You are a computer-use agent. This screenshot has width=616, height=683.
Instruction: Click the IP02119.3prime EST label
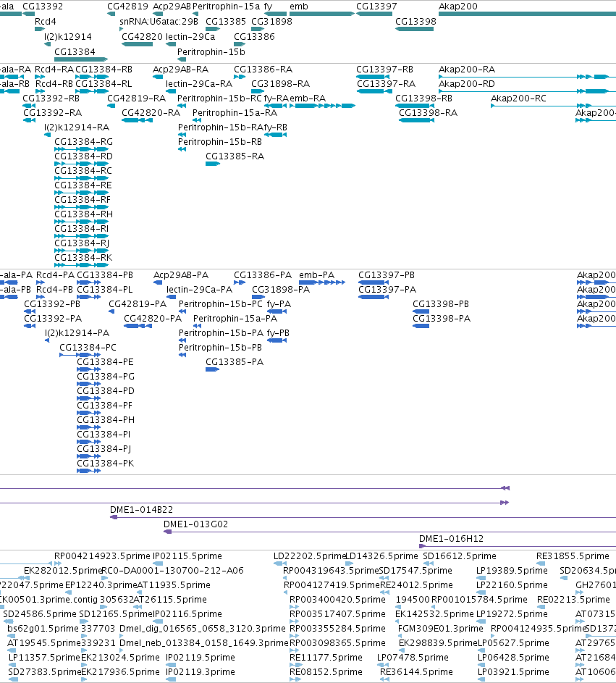pos(201,671)
